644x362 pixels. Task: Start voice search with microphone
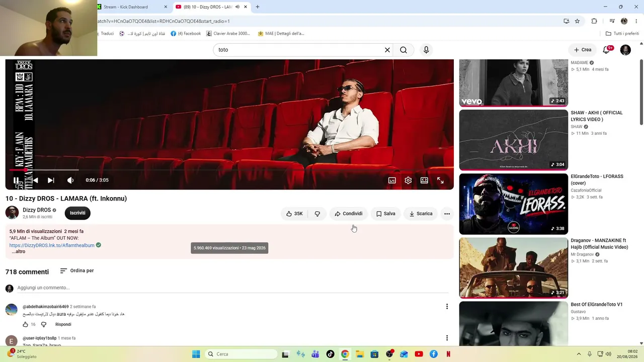click(426, 50)
